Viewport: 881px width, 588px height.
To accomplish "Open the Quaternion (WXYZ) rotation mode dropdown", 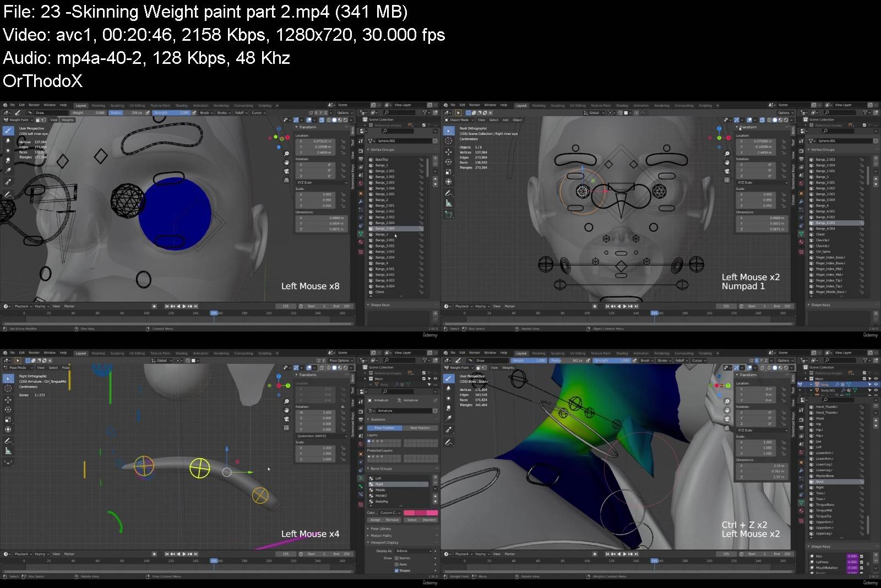I will pos(318,436).
